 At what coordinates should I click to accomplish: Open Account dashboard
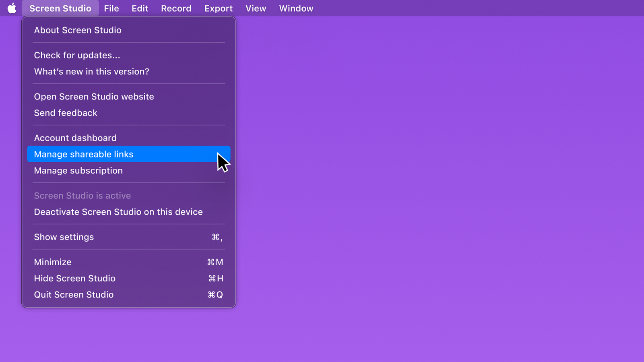[x=75, y=138]
